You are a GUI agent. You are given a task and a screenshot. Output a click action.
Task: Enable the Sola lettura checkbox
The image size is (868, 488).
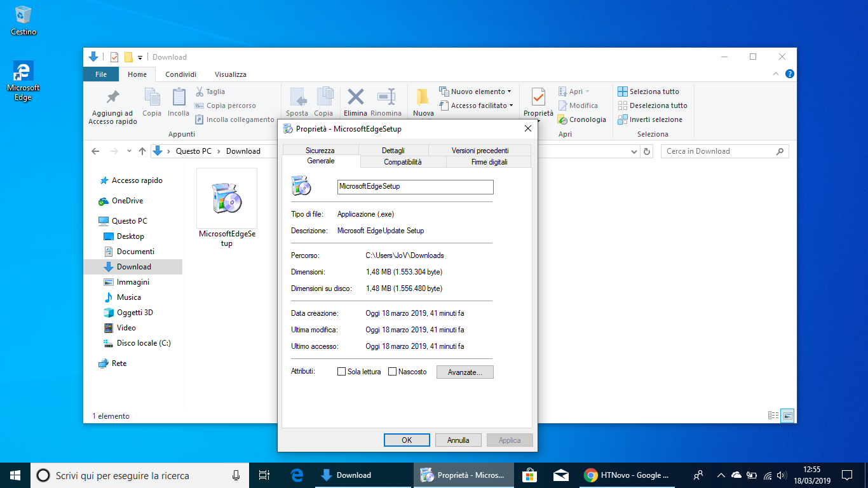click(342, 372)
